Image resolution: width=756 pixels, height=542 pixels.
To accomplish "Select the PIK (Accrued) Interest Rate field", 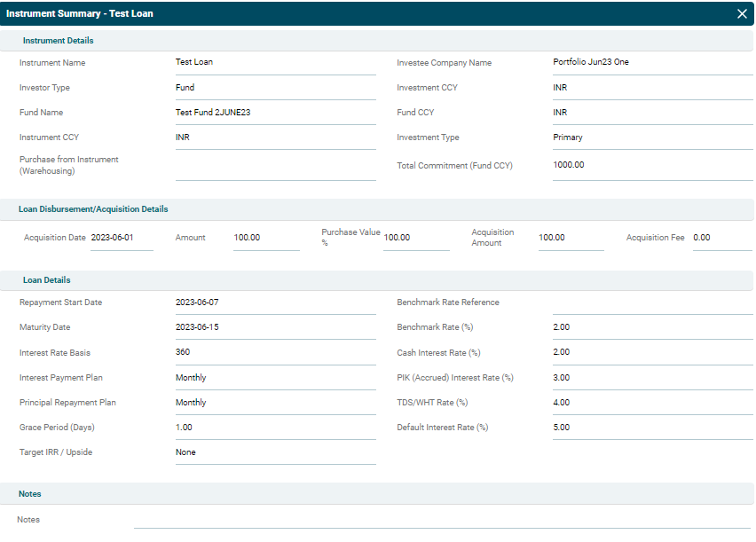I will tap(652, 378).
